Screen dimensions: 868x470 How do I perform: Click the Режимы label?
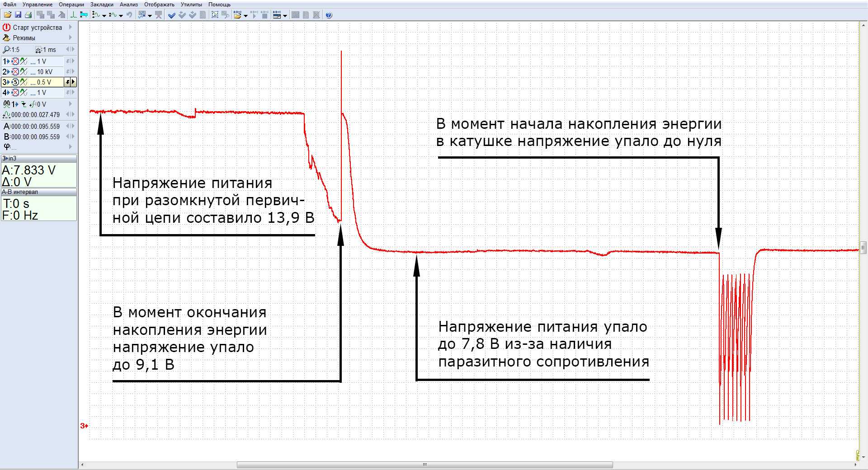coord(24,38)
